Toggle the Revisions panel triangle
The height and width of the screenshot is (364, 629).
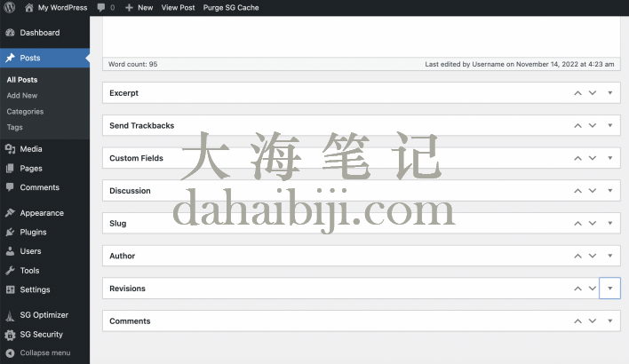tap(609, 289)
